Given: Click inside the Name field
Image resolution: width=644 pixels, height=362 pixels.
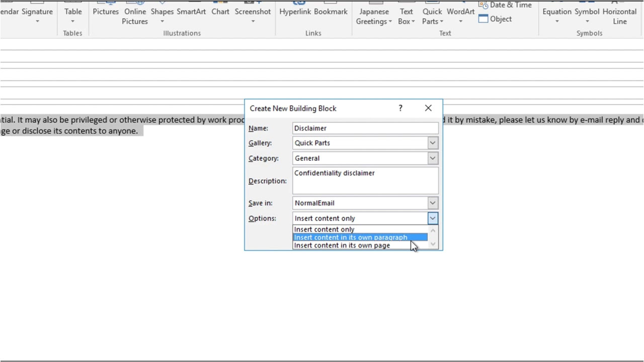Looking at the screenshot, I should click(365, 128).
